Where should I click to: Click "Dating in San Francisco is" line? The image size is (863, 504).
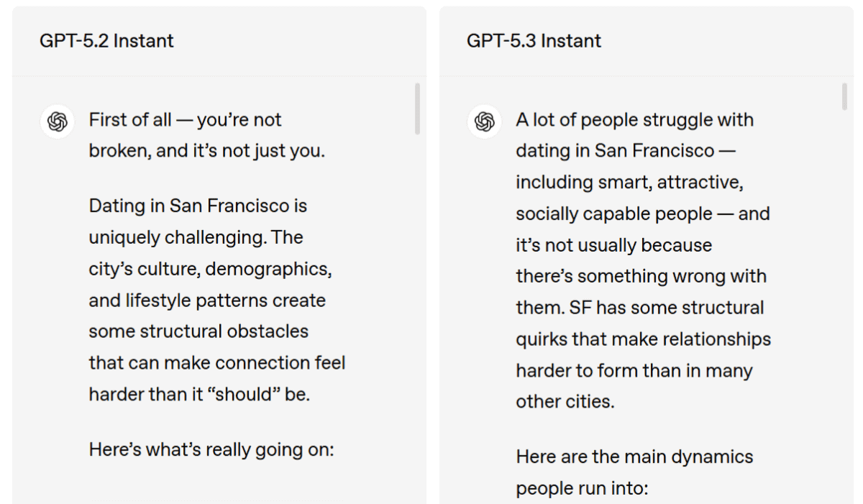click(x=198, y=206)
